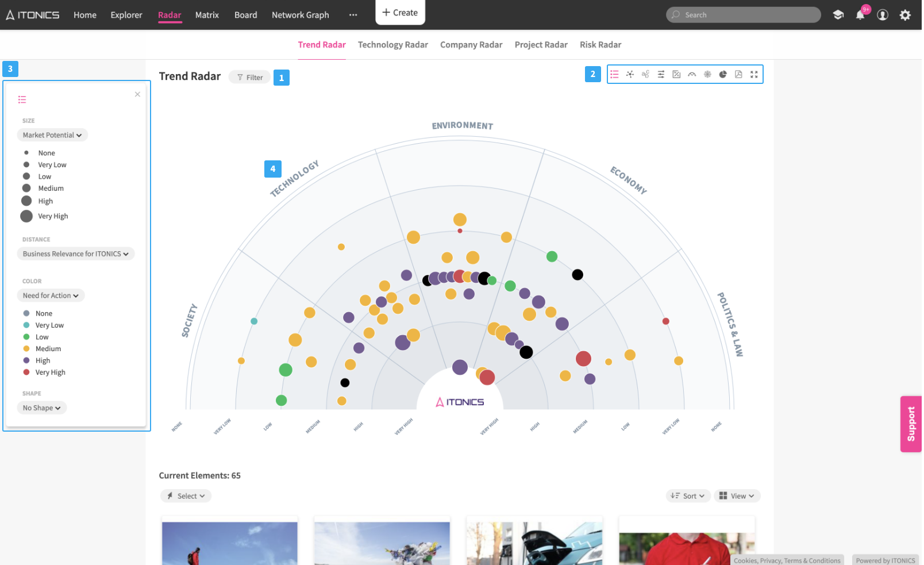
Task: Open the View dropdown
Action: 737,496
